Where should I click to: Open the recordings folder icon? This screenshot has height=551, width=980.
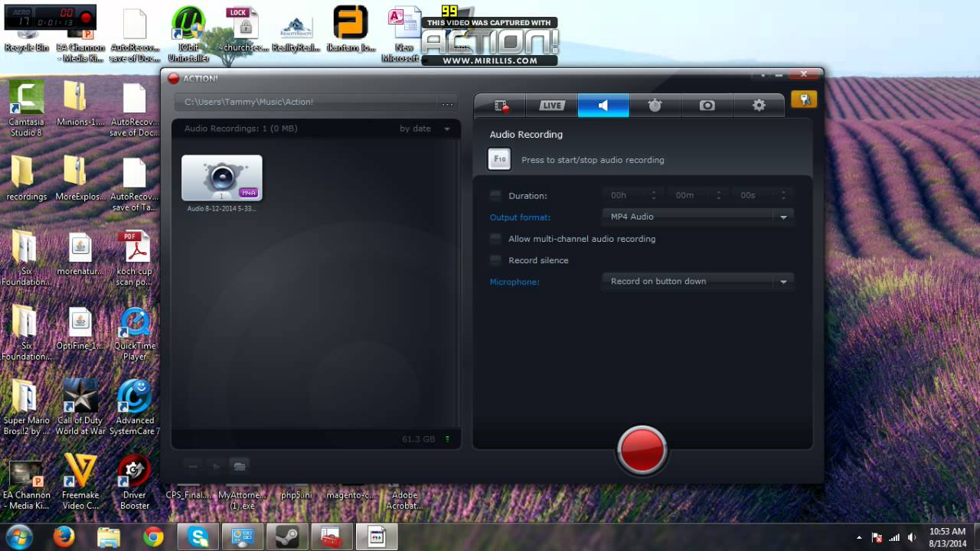pos(27,178)
